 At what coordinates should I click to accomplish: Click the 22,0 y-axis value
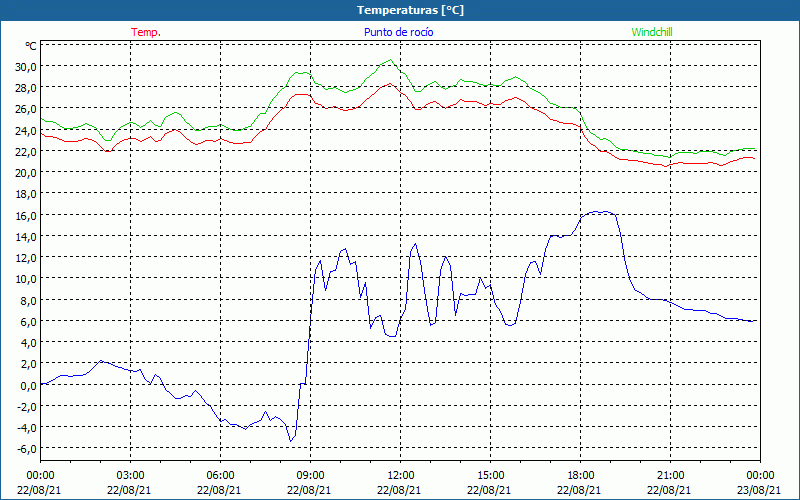pos(27,152)
